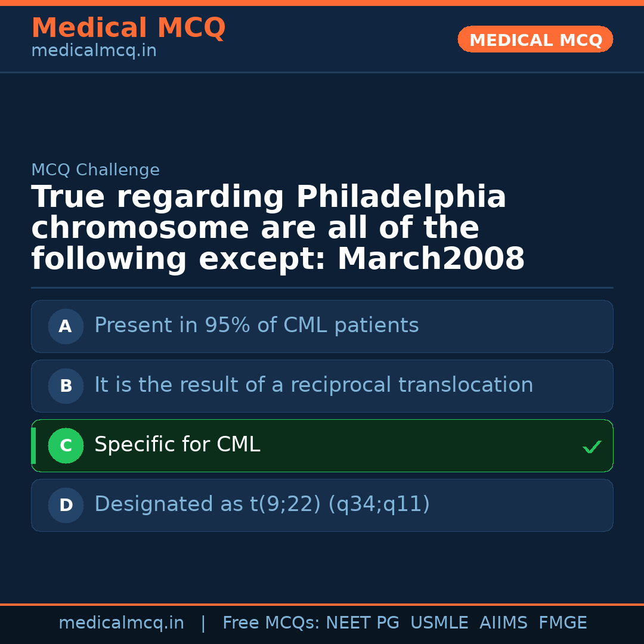This screenshot has width=644, height=644.
Task: Open the medicalmcq.in link in the footer
Action: [121, 623]
